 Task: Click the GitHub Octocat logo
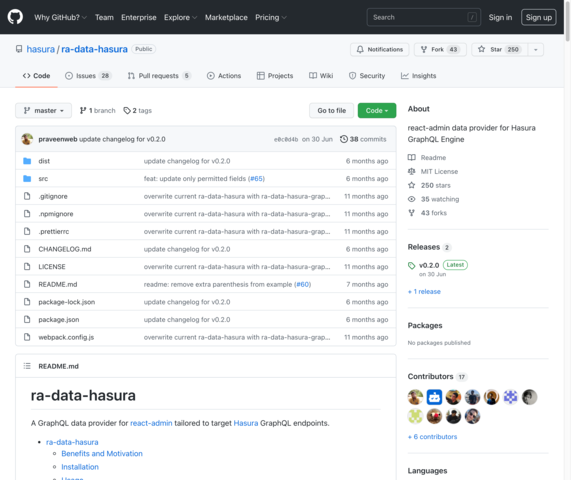click(15, 17)
